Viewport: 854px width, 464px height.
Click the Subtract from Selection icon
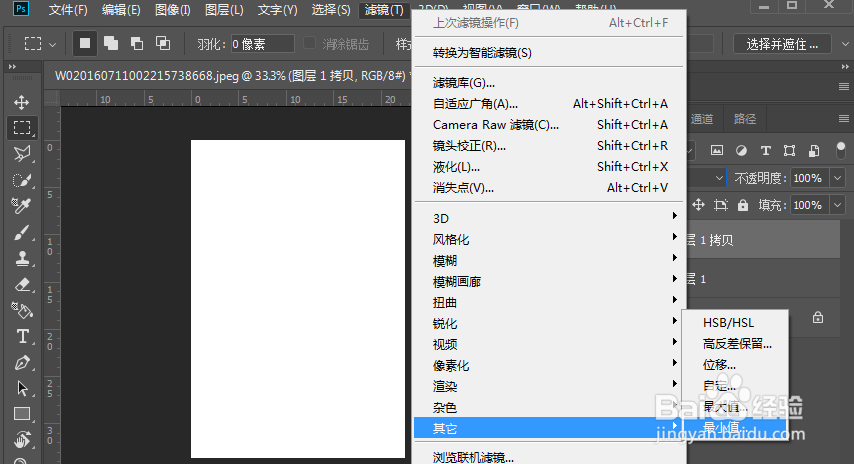tap(137, 44)
